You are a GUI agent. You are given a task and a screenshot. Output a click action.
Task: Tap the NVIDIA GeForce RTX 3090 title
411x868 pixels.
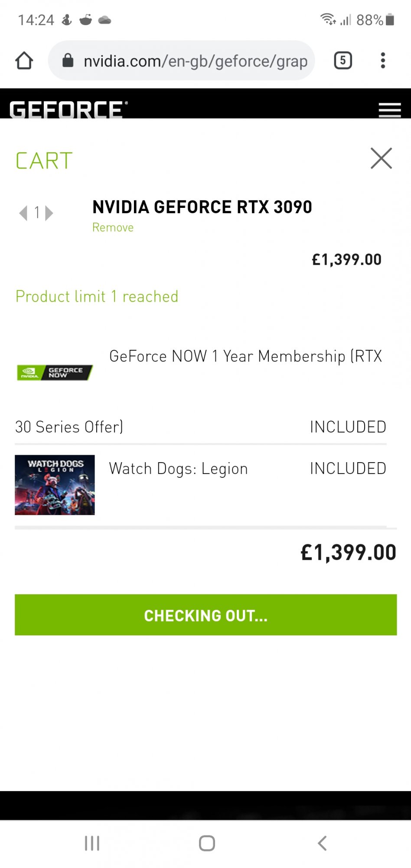coord(202,207)
